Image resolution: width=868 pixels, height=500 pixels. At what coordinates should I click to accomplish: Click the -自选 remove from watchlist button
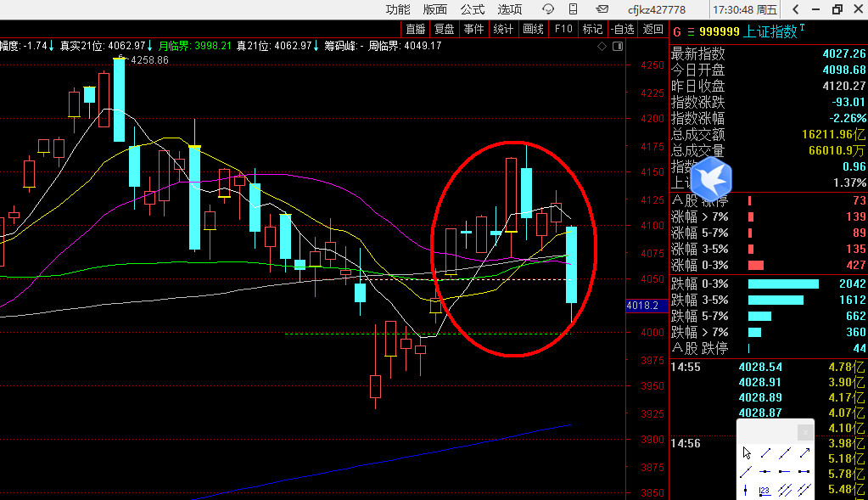622,29
